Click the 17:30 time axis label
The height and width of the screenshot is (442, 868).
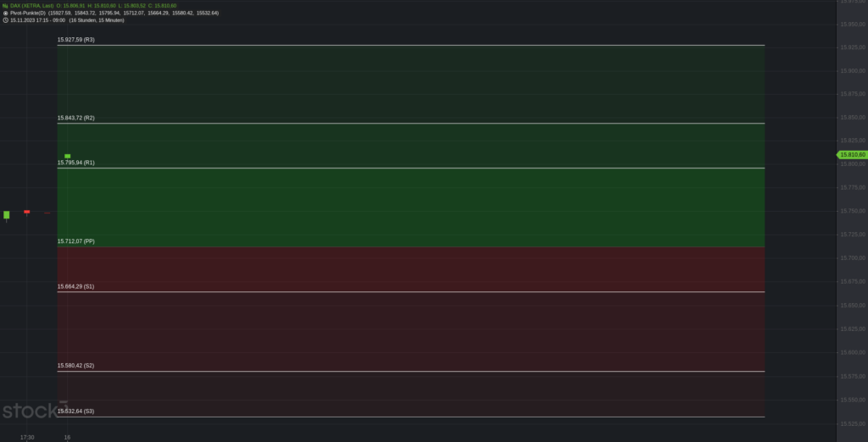[x=27, y=438]
